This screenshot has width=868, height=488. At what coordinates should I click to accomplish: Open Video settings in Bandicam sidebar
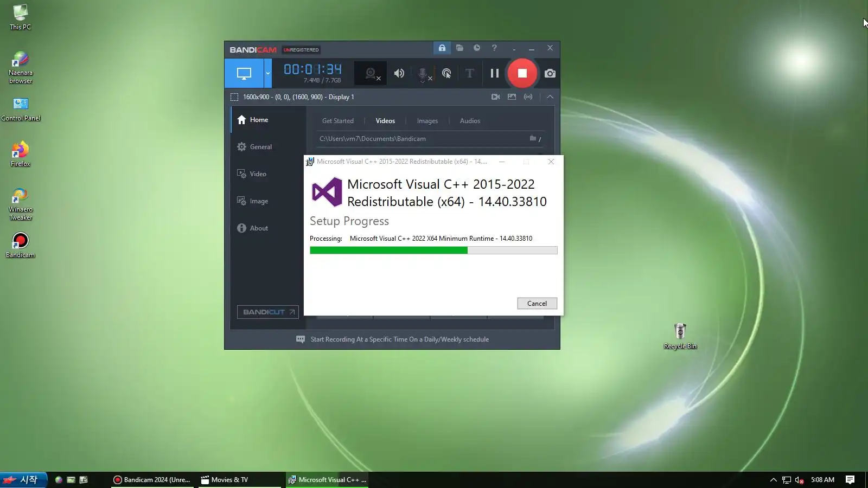tap(269, 174)
